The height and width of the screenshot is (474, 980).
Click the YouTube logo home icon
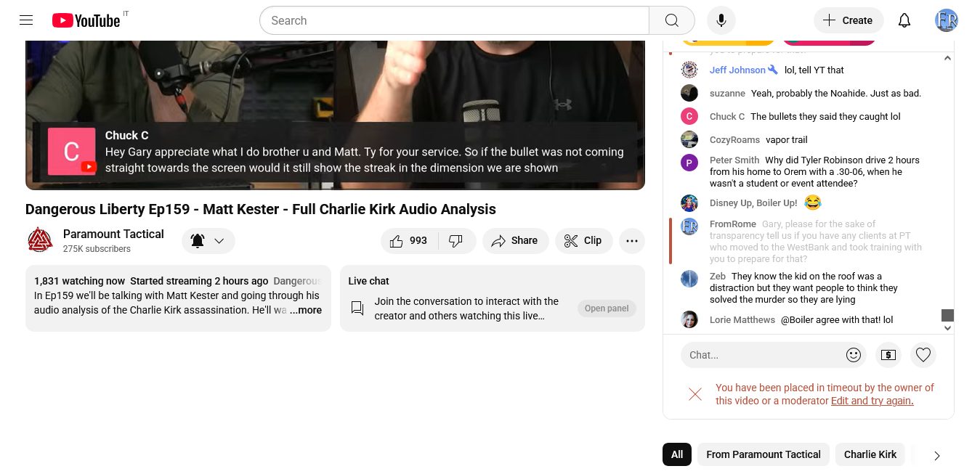coord(86,20)
